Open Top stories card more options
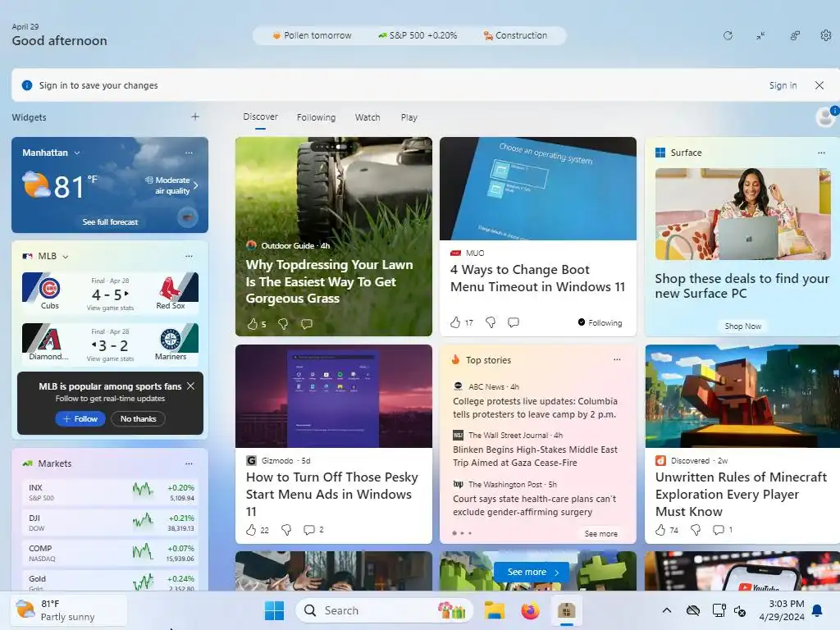Viewport: 840px width, 630px height. (x=617, y=359)
